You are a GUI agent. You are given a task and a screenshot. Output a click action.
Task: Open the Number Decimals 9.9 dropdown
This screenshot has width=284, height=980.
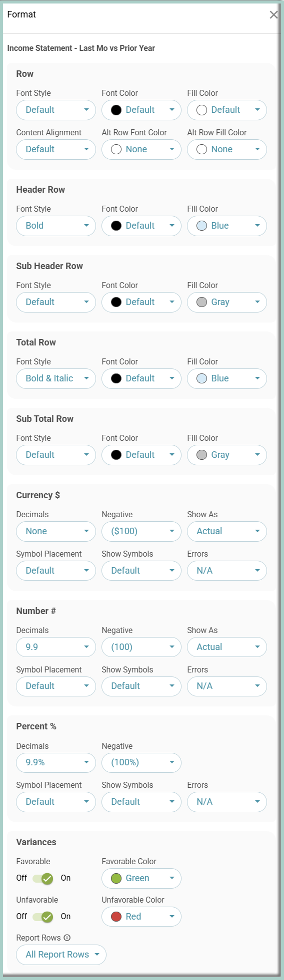56,647
